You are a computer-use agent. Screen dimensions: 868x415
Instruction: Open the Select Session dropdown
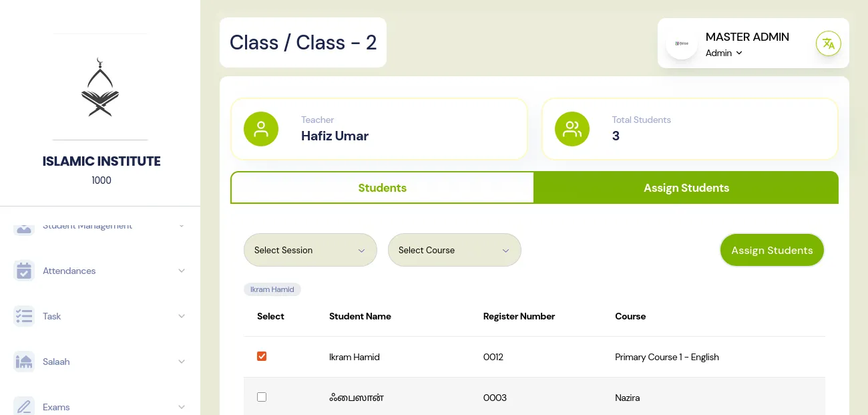pos(310,250)
